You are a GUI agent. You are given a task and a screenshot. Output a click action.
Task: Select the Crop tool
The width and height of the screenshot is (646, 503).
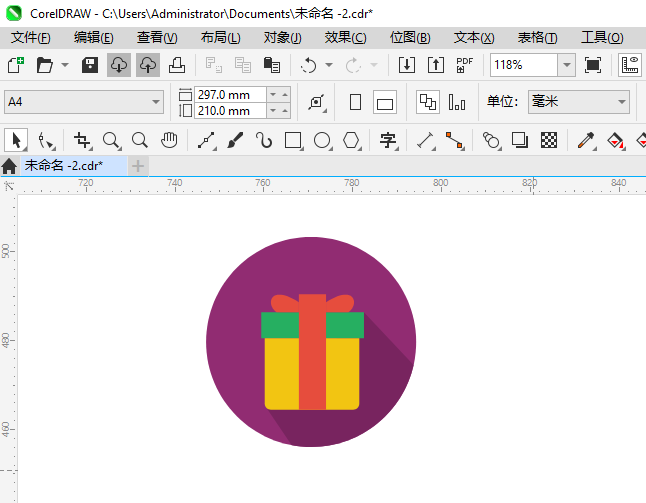[x=82, y=140]
